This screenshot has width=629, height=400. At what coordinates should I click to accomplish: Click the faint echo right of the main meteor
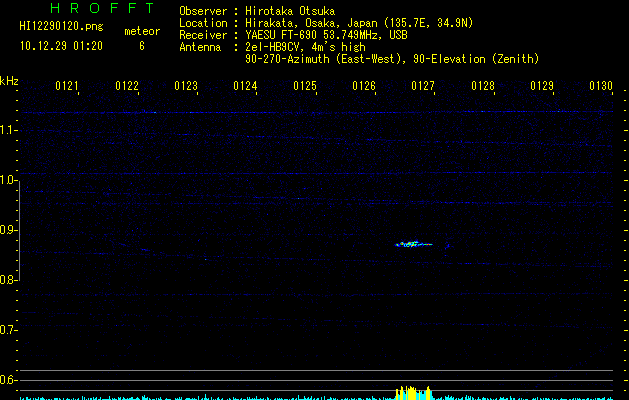(447, 246)
